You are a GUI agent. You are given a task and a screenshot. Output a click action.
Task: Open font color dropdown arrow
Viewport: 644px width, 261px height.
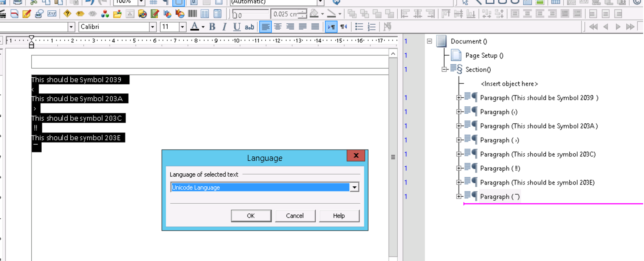tap(203, 27)
